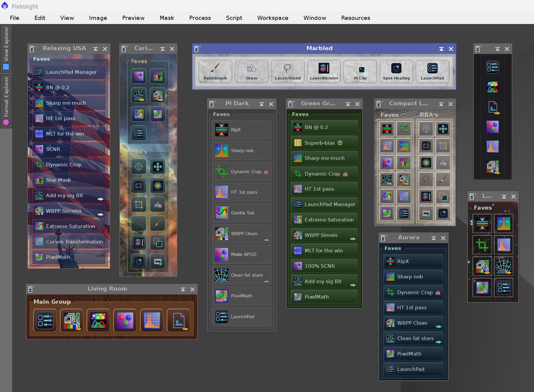Launch the LayerBlender tool
This screenshot has height=392, width=534.
click(324, 71)
